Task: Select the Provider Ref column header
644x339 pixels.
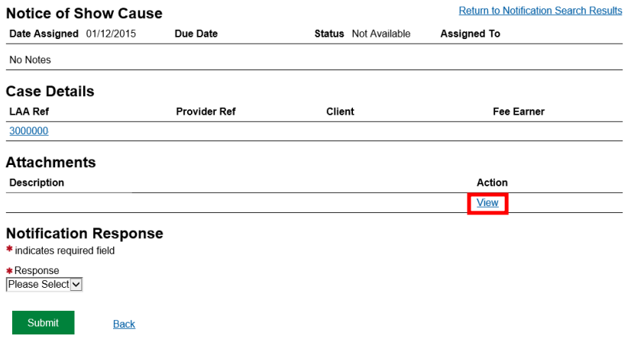Action: [205, 111]
